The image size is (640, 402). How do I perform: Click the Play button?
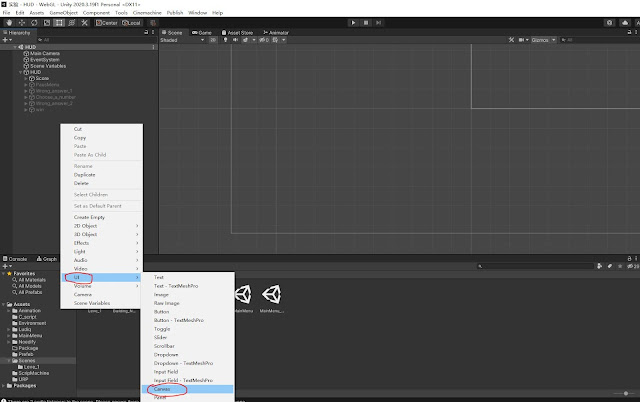(x=353, y=23)
